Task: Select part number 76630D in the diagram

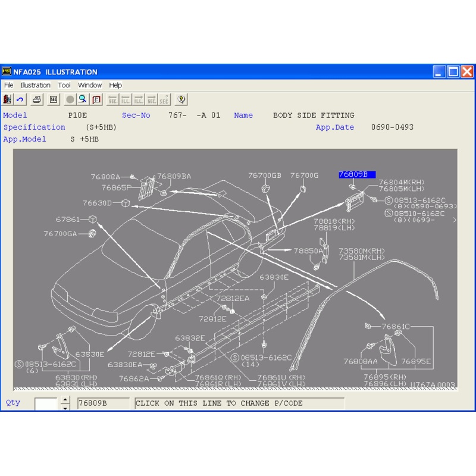Action: click(x=97, y=203)
